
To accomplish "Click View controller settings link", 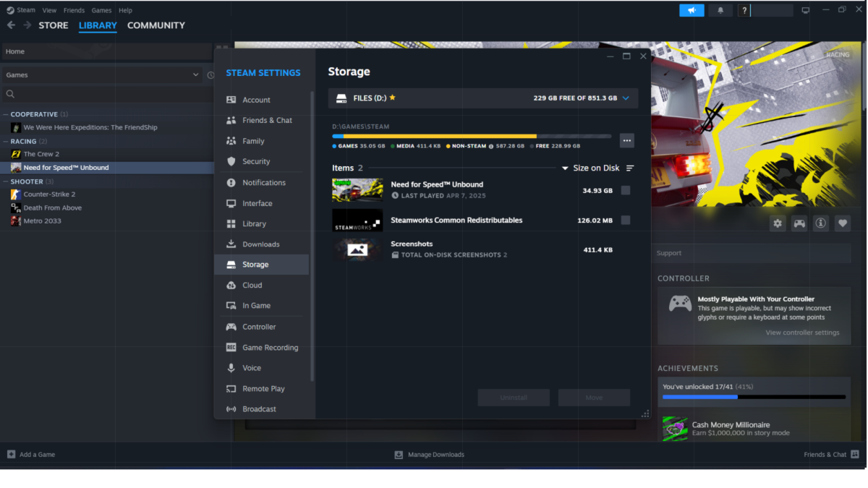I will pyautogui.click(x=802, y=333).
